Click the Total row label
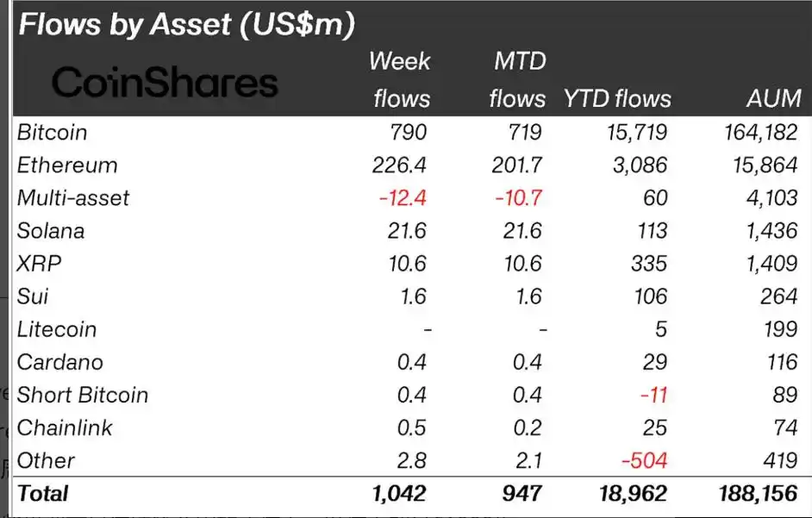812x518 pixels. (x=42, y=493)
